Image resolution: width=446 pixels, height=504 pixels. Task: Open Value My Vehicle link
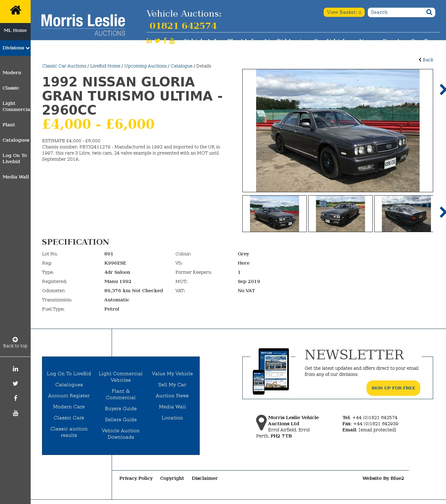[x=172, y=374]
